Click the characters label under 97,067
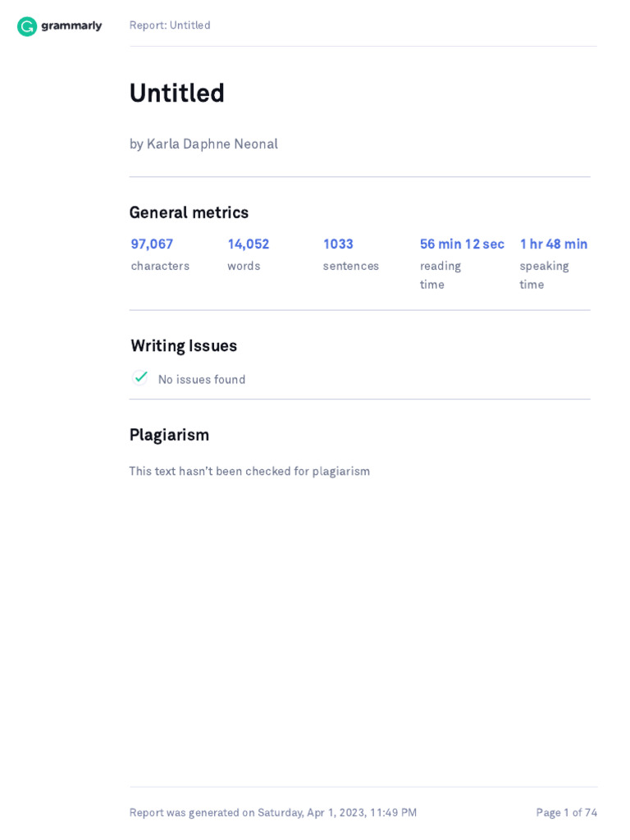The width and height of the screenshot is (630, 840). 160,266
